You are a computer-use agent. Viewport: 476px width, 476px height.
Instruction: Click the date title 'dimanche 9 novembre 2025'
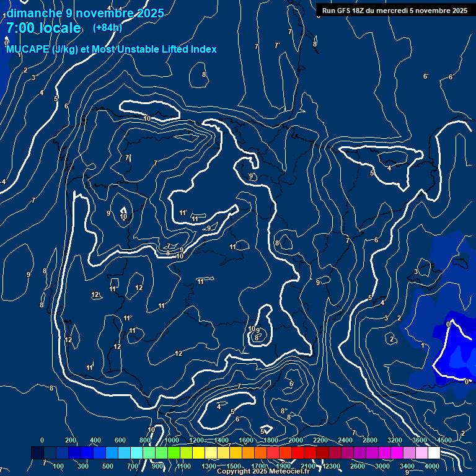(x=86, y=14)
